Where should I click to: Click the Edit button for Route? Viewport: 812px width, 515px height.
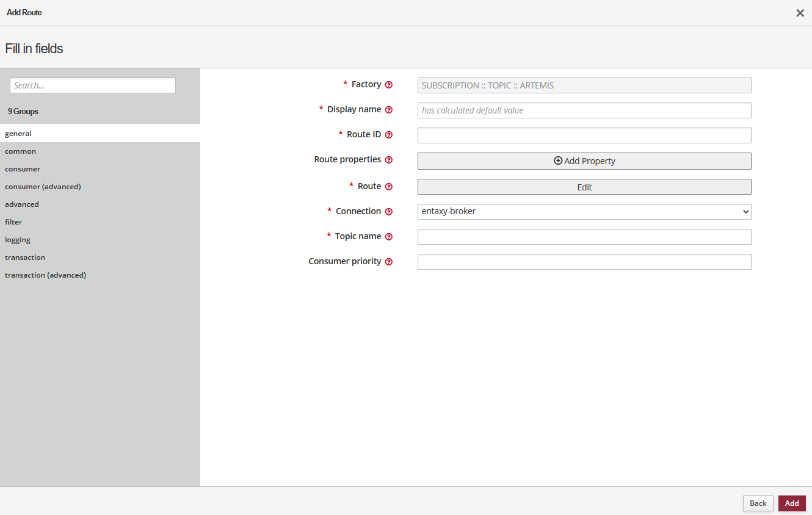[x=584, y=187]
